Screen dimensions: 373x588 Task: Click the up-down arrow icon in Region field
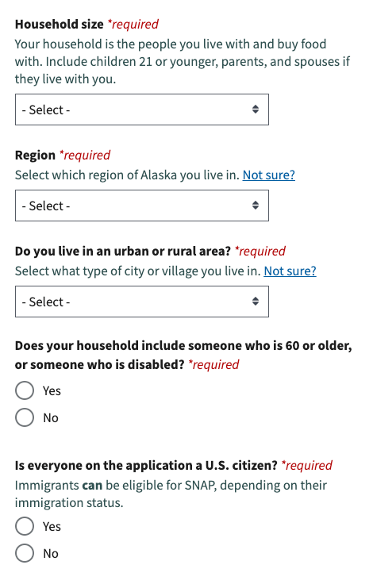click(256, 205)
